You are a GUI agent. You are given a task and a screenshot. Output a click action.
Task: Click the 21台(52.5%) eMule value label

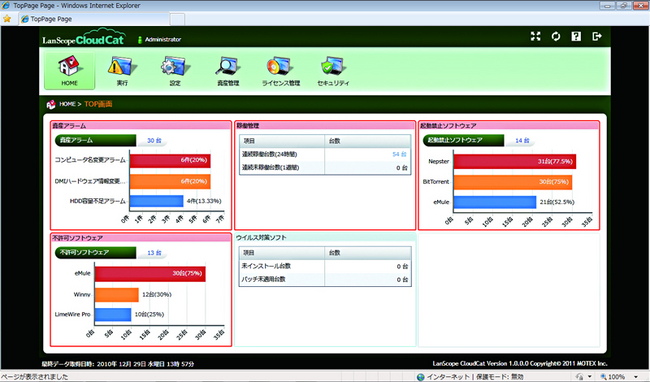(x=557, y=202)
